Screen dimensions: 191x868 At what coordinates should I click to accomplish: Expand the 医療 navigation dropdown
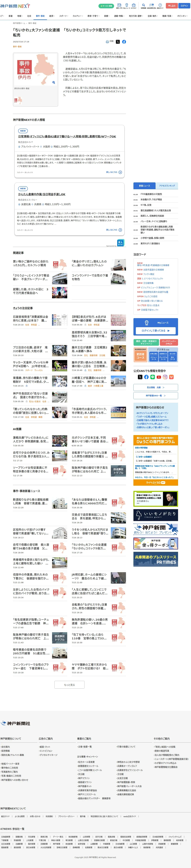(x=107, y=16)
